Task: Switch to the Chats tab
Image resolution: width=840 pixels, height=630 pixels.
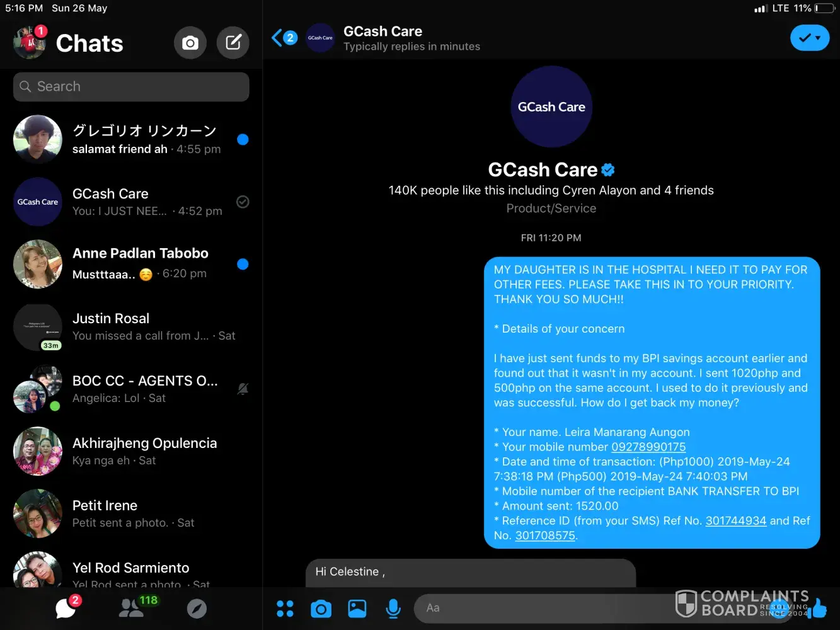Action: [x=66, y=608]
